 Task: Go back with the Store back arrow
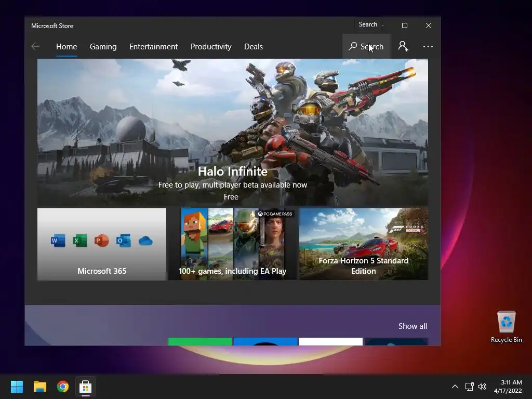(x=35, y=46)
